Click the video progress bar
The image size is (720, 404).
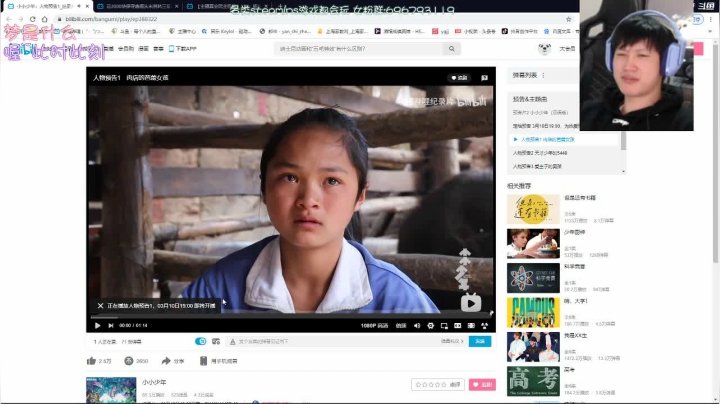(x=290, y=317)
